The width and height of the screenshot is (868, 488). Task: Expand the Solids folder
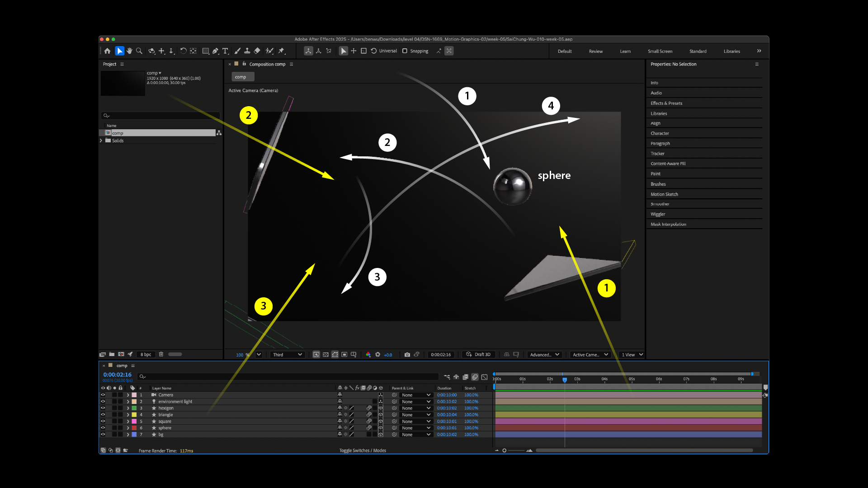pyautogui.click(x=101, y=141)
